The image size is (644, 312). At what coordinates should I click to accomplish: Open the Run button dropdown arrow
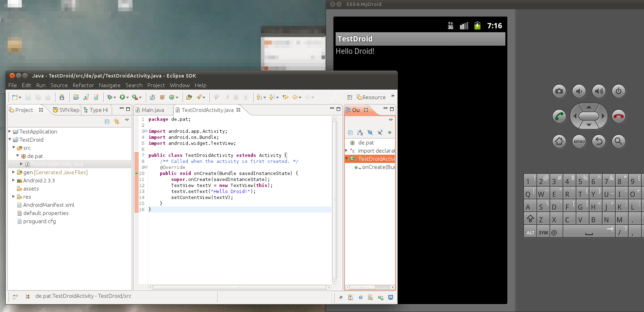click(x=127, y=97)
